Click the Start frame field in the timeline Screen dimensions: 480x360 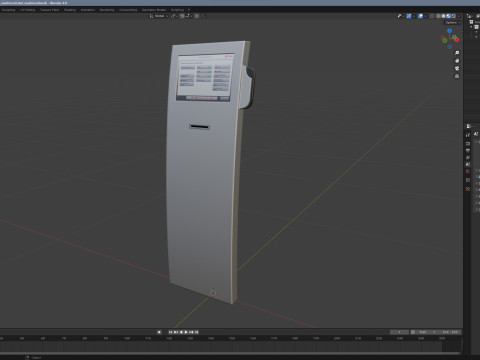(x=428, y=332)
